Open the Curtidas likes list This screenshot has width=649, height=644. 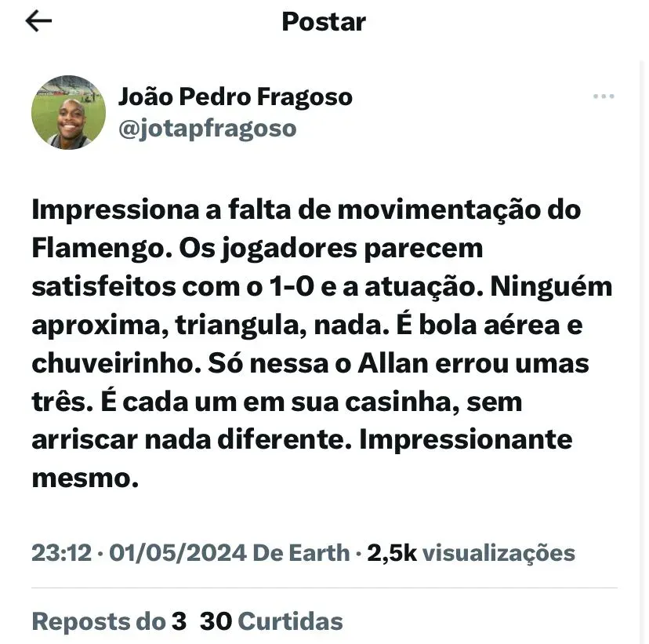pos(290,622)
